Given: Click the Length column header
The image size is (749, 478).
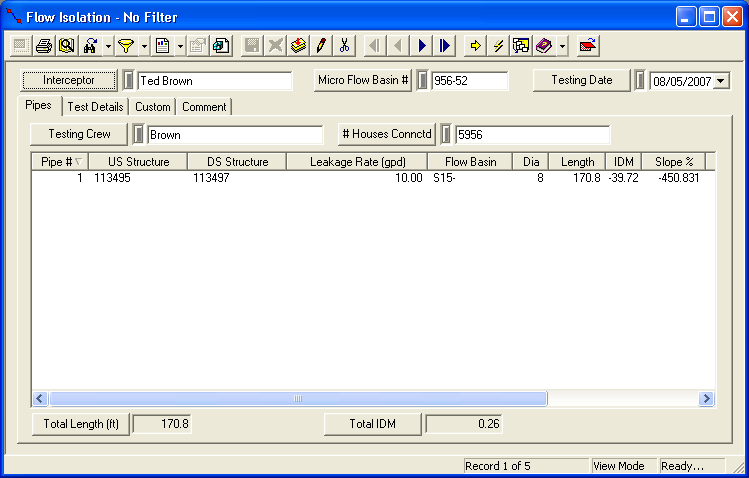Looking at the screenshot, I should click(578, 162).
